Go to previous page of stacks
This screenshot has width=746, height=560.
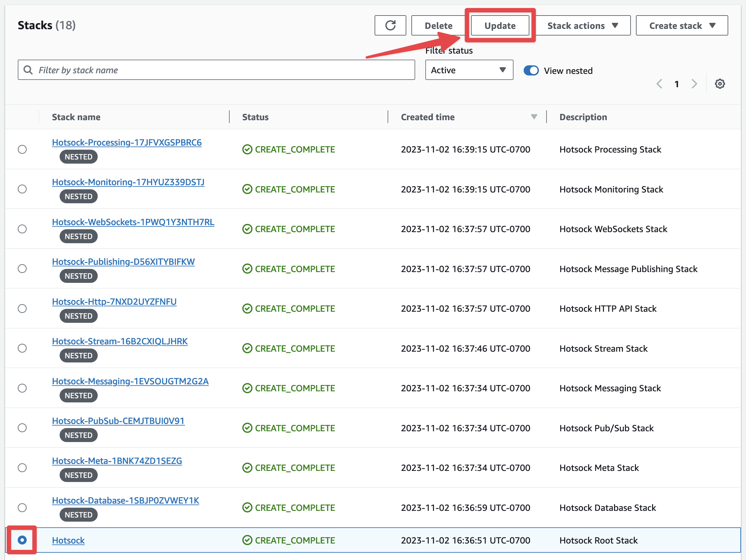pos(659,84)
